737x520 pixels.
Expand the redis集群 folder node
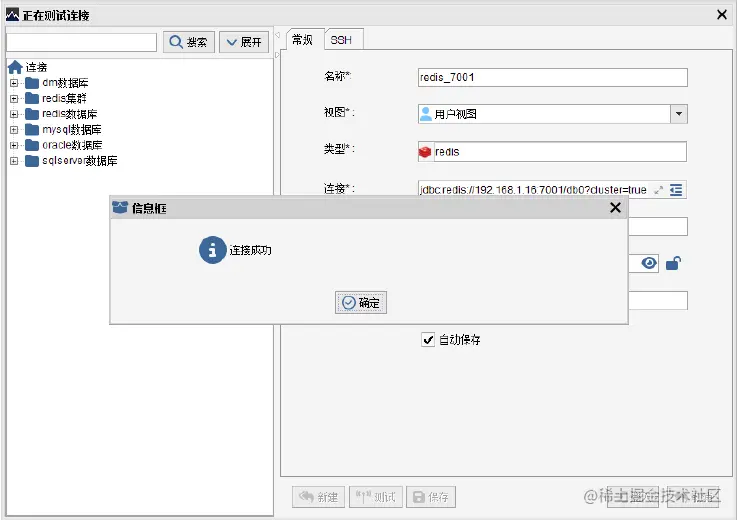pyautogui.click(x=14, y=99)
